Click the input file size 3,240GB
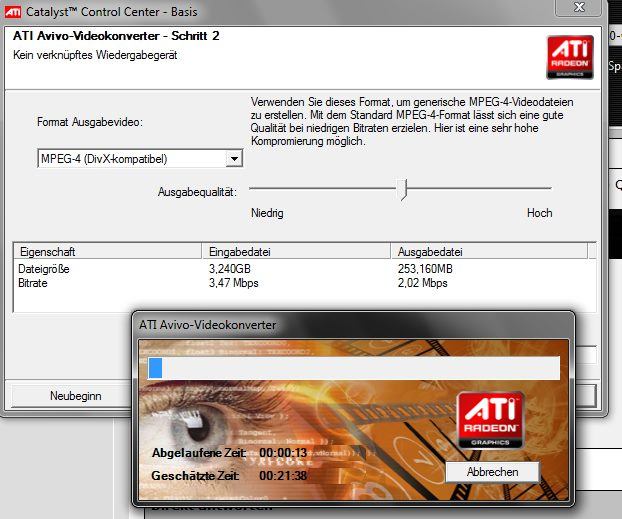Viewport: 622px width, 519px height. [230, 269]
